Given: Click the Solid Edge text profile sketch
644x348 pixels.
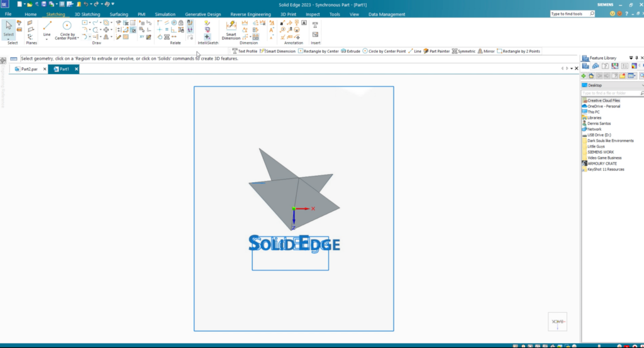Looking at the screenshot, I should point(294,244).
